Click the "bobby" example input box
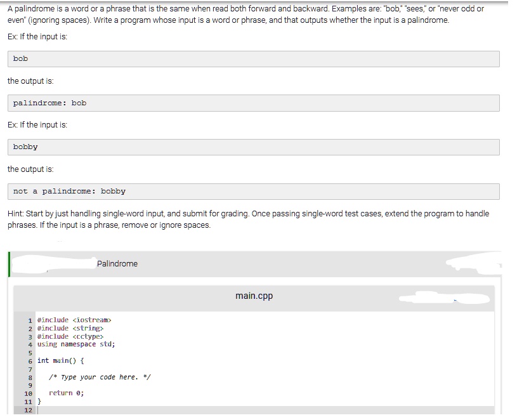The height and width of the screenshot is (420, 517). click(x=254, y=147)
